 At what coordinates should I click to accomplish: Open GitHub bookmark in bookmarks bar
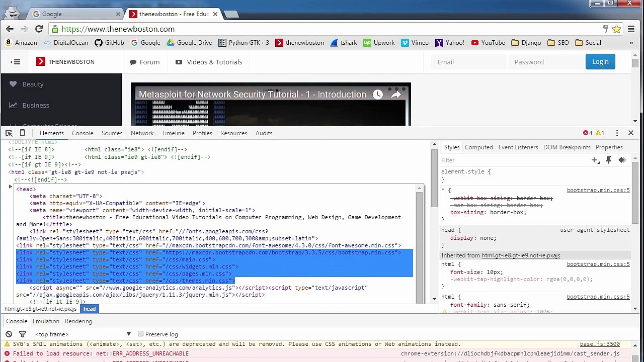[109, 43]
